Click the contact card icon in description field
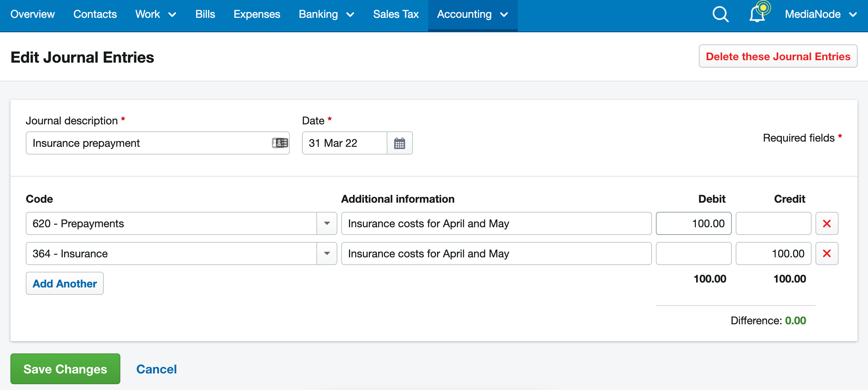This screenshot has height=390, width=868. pyautogui.click(x=280, y=143)
